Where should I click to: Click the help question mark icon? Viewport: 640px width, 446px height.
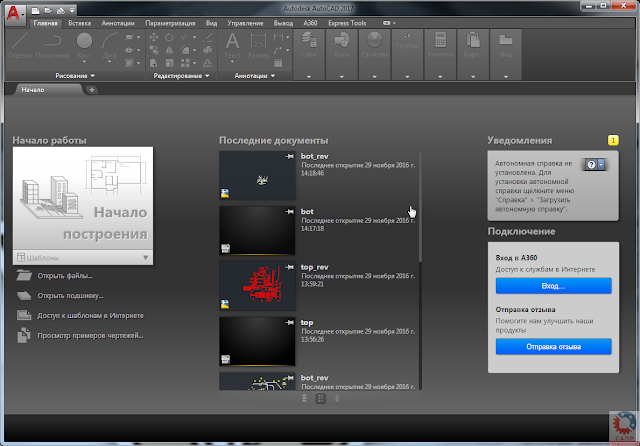click(591, 164)
